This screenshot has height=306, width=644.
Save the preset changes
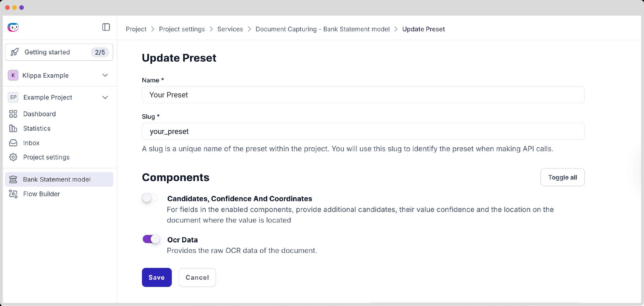157,277
